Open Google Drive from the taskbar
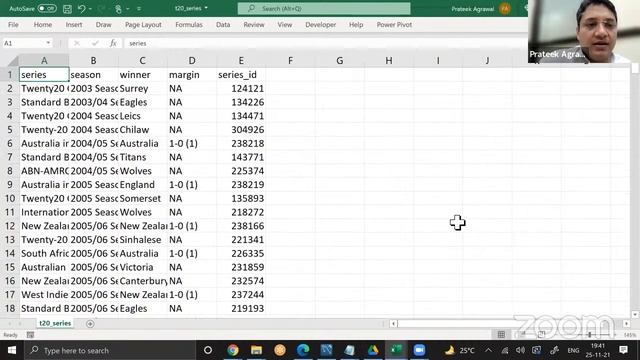Screen dimensions: 640x360 coord(373,350)
